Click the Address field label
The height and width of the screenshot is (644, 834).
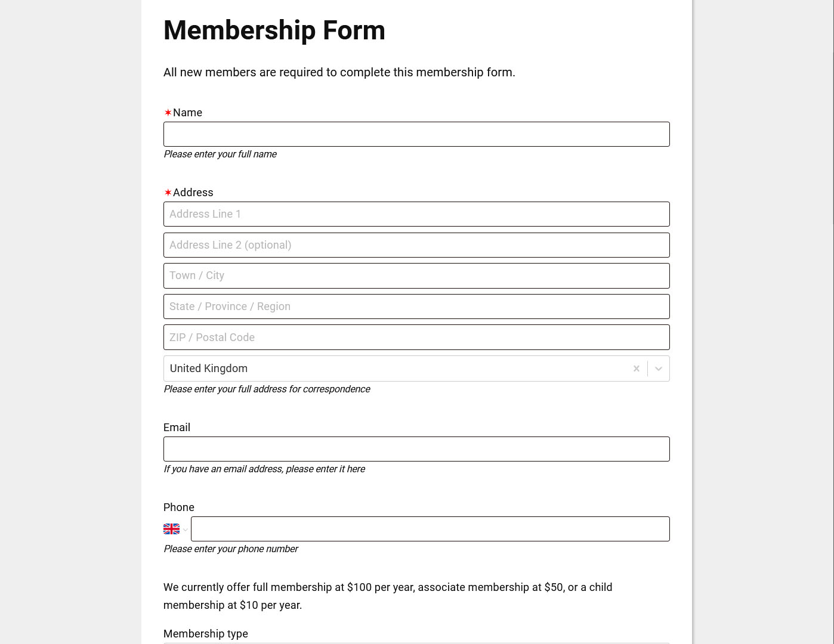(193, 193)
